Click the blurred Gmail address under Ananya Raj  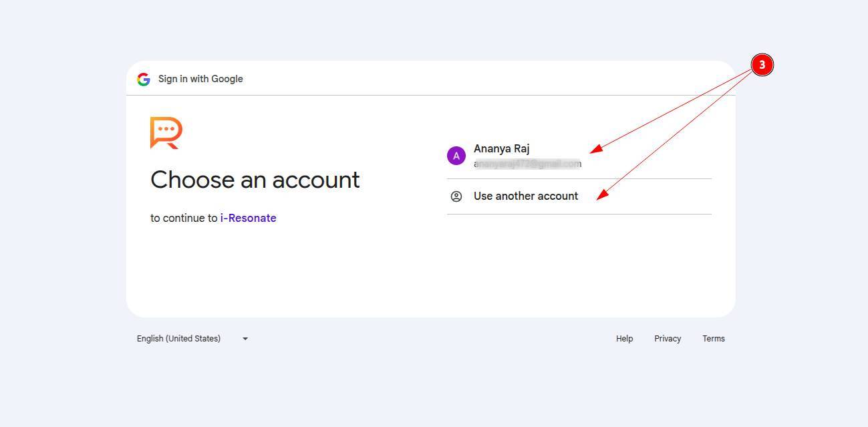(527, 164)
